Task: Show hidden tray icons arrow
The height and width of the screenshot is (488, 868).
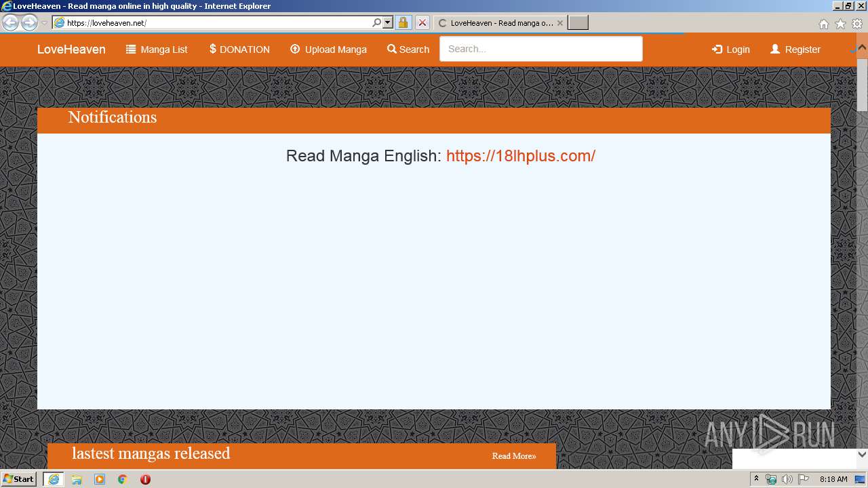Action: 756,479
